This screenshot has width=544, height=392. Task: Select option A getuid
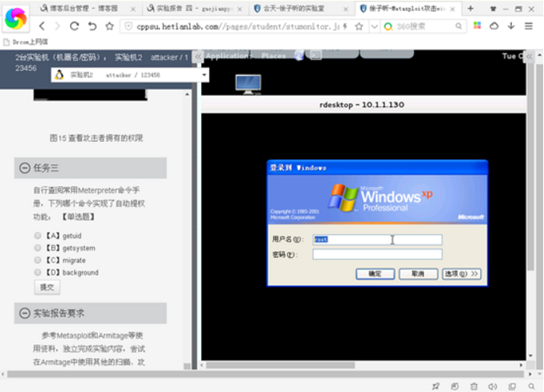(x=38, y=236)
